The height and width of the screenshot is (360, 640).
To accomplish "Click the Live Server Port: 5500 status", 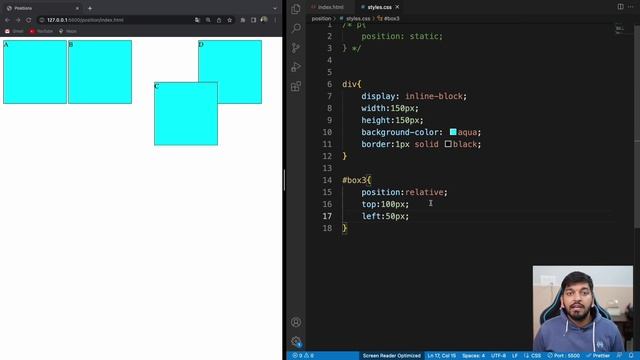I will coord(563,356).
